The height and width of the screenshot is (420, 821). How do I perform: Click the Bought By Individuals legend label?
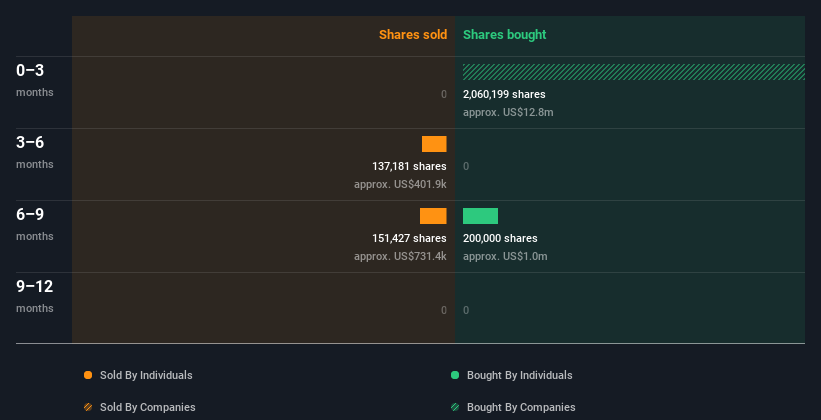519,375
